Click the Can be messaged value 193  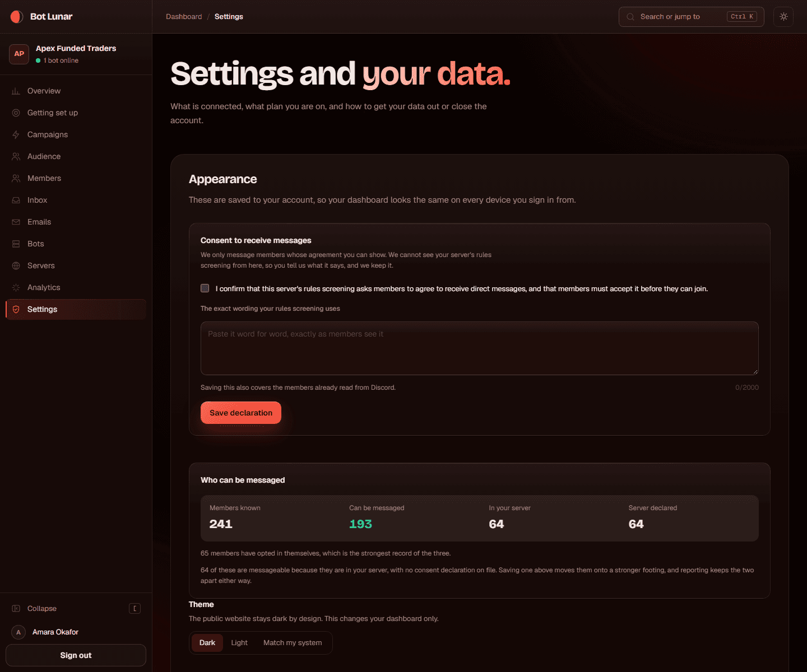click(x=360, y=524)
